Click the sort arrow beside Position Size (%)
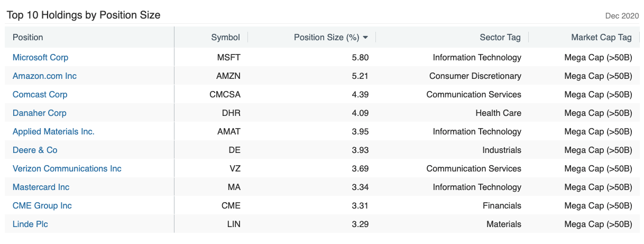This screenshot has width=644, height=244. tap(365, 38)
